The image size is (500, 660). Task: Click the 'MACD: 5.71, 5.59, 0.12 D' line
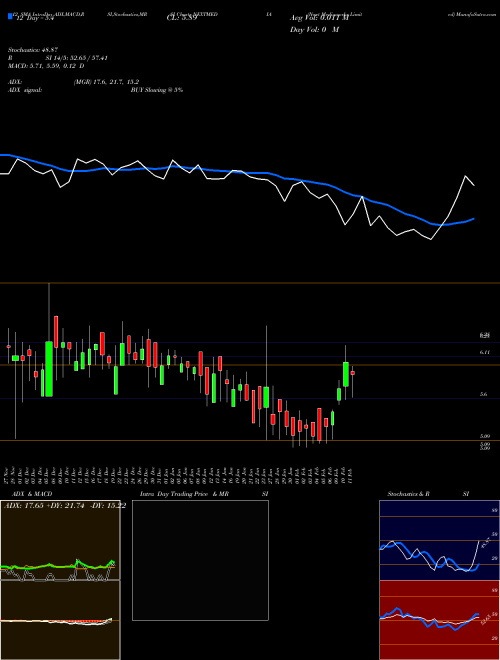(x=46, y=66)
